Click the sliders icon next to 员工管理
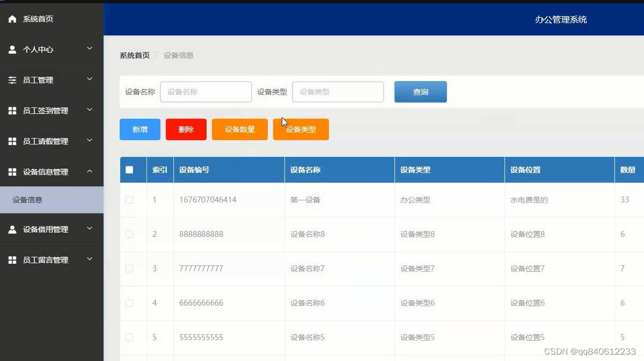This screenshot has width=644, height=361. (12, 80)
